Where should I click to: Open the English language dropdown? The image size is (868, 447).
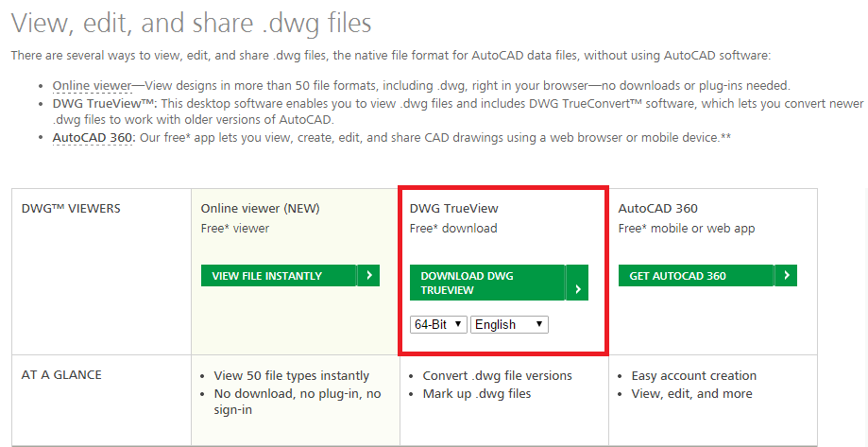[x=509, y=324]
